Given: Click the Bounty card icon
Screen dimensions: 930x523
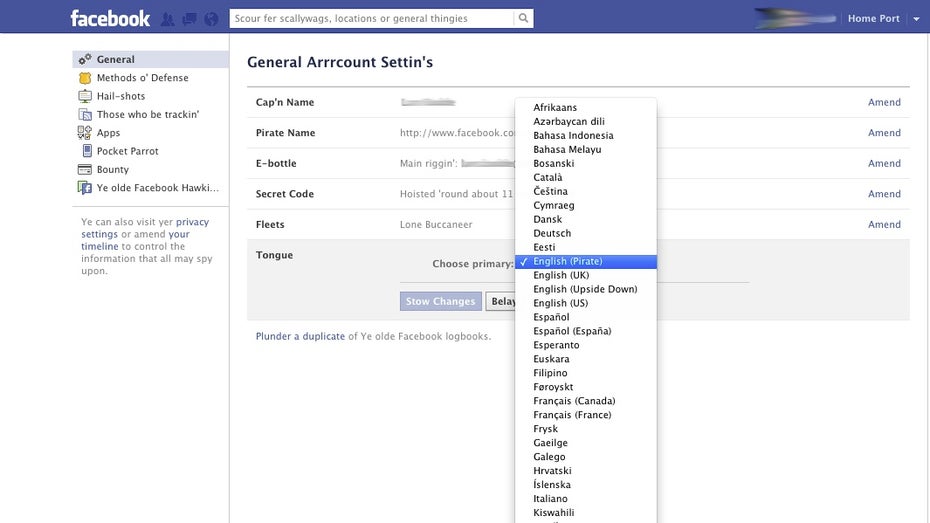Looking at the screenshot, I should [x=85, y=169].
